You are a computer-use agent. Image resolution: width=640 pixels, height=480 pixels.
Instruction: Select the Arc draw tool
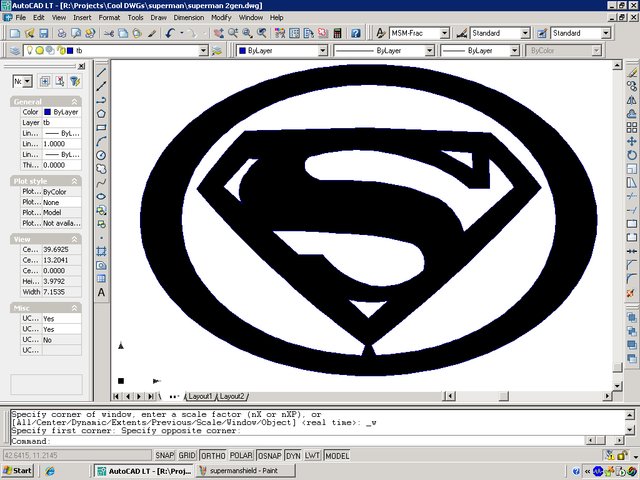click(102, 141)
